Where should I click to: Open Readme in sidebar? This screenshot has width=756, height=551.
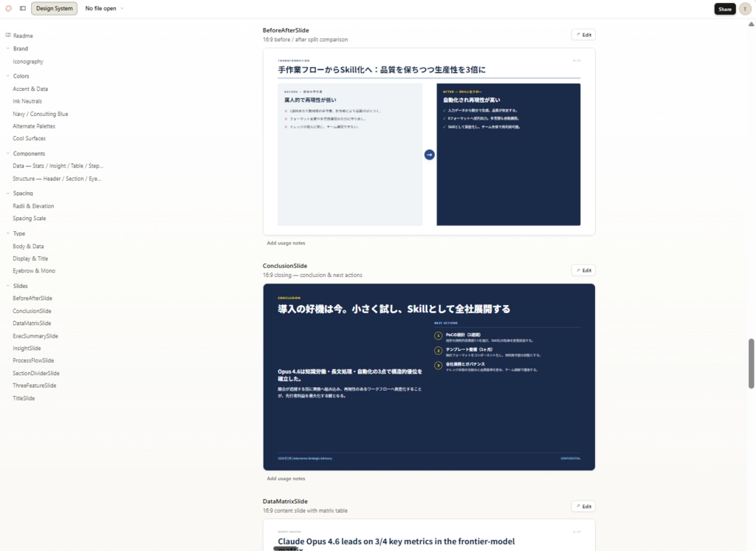point(23,35)
